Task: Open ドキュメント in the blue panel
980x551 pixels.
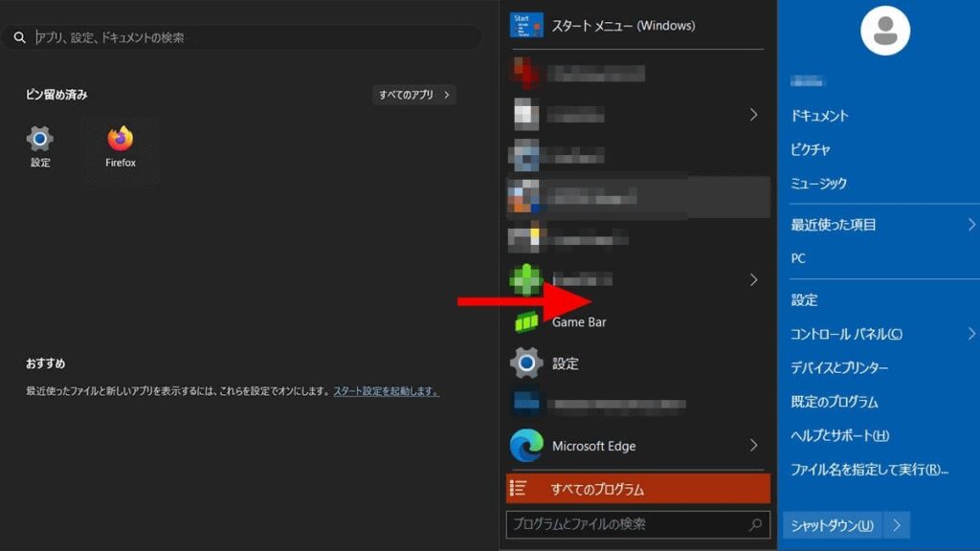Action: pos(819,116)
